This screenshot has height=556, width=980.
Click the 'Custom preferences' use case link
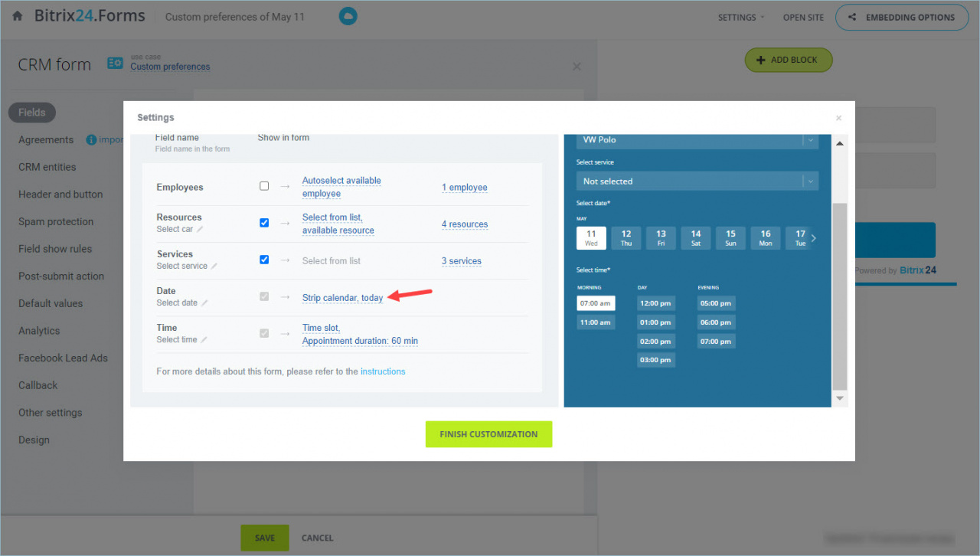pos(170,67)
